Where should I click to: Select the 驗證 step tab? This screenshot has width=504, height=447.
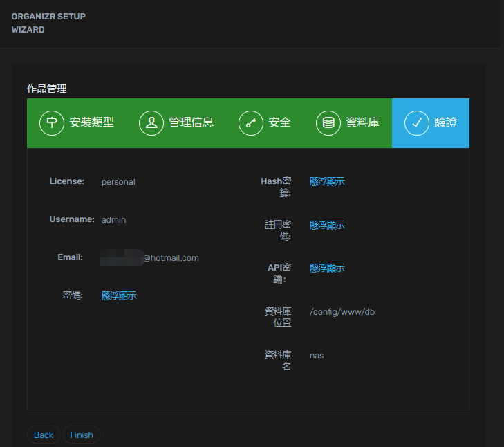coord(431,123)
